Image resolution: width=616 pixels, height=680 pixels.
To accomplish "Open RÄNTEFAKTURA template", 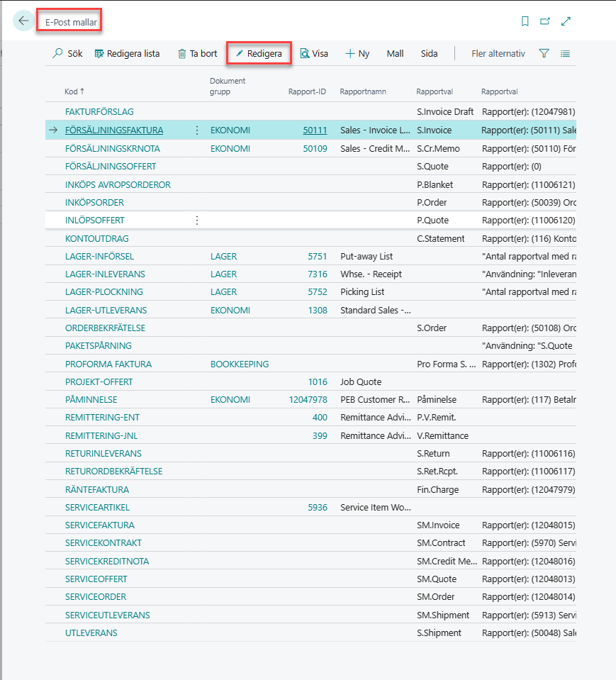I will click(x=97, y=490).
